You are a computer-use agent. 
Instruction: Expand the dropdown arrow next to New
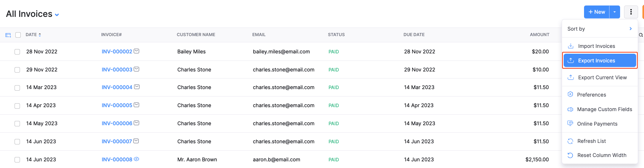pyautogui.click(x=615, y=12)
